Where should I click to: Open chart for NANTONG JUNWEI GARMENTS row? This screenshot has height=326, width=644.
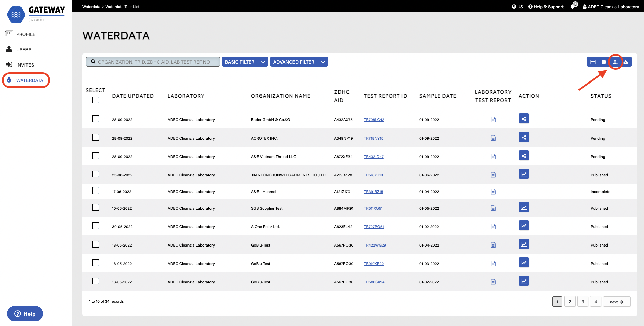click(524, 174)
